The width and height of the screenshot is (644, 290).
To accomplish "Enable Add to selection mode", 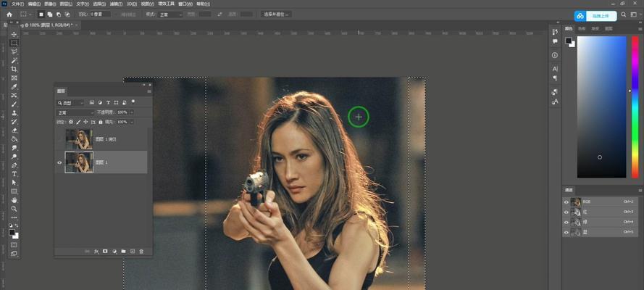I will click(x=49, y=14).
